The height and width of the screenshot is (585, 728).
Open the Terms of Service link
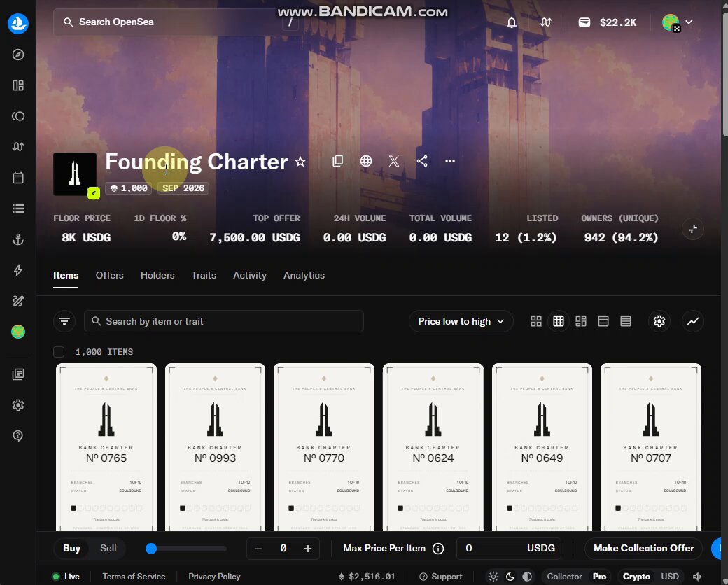(134, 577)
